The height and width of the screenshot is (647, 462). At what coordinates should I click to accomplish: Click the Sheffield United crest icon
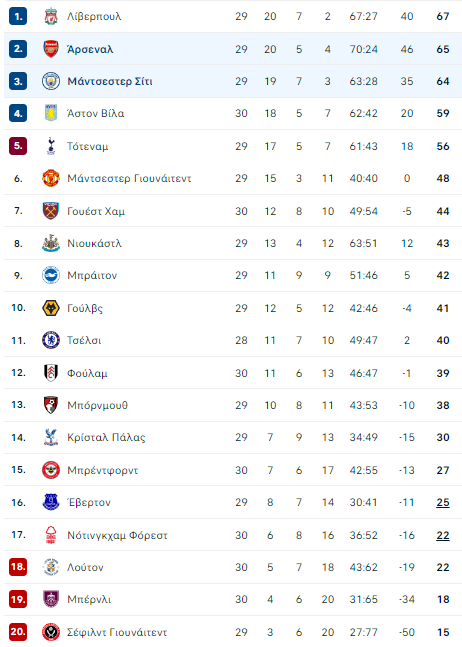point(51,632)
